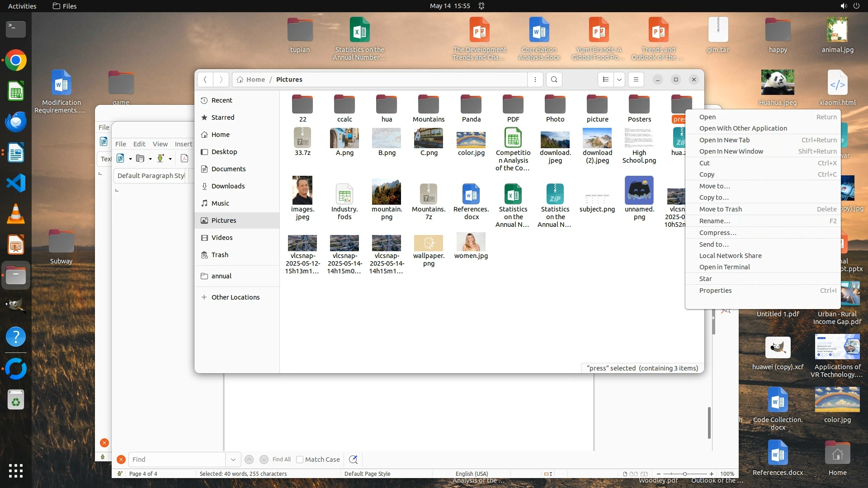Click the Find text input field
This screenshot has width=868, height=488.
click(176, 460)
